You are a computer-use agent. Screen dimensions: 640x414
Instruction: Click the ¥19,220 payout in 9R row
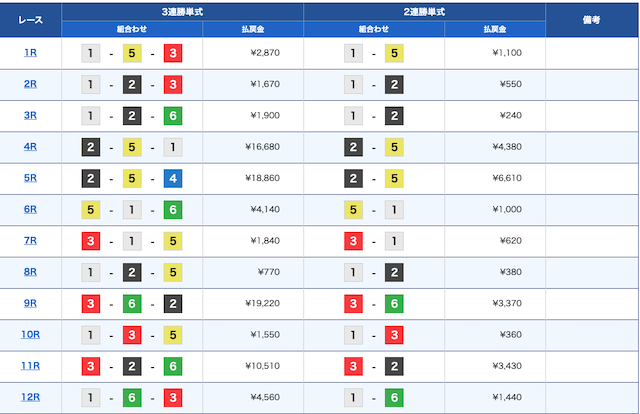pyautogui.click(x=262, y=303)
